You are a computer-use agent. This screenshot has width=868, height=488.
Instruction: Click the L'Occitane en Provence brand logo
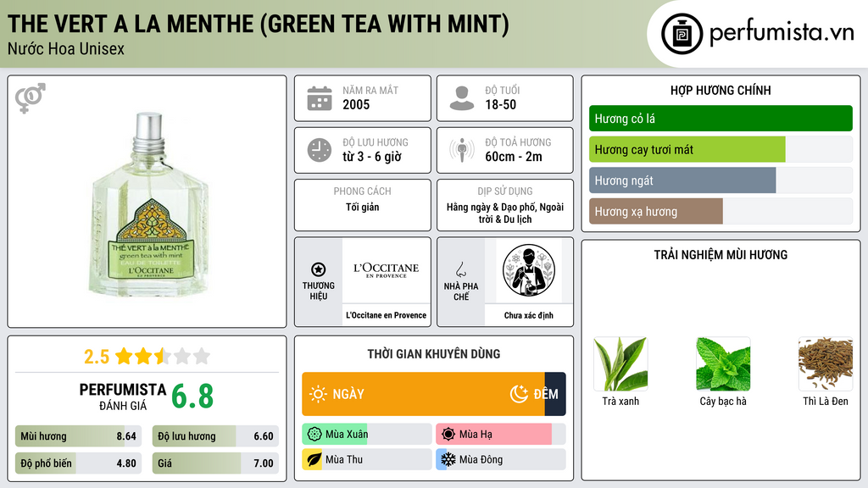pos(387,270)
